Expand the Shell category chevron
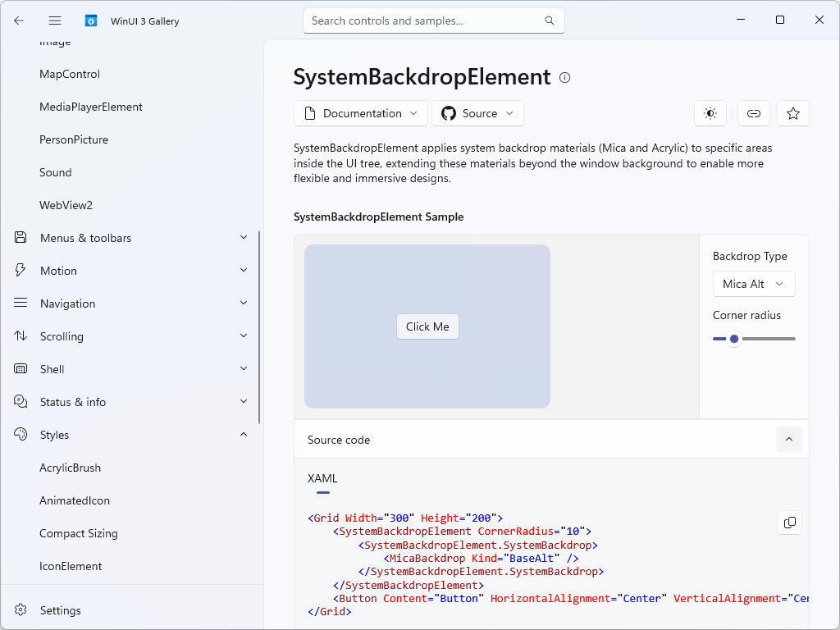The width and height of the screenshot is (840, 630). click(x=244, y=368)
